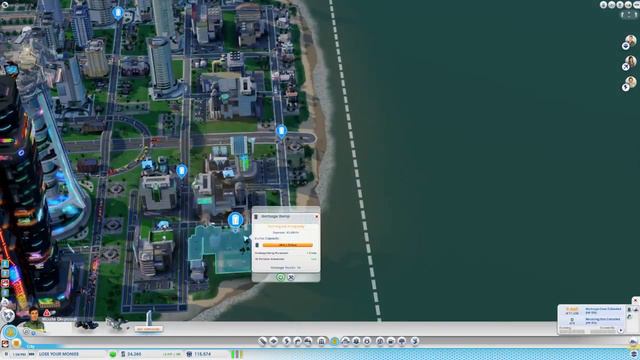
Task: Click the orange button under the building thumbnail
Action: pyautogui.click(x=149, y=329)
